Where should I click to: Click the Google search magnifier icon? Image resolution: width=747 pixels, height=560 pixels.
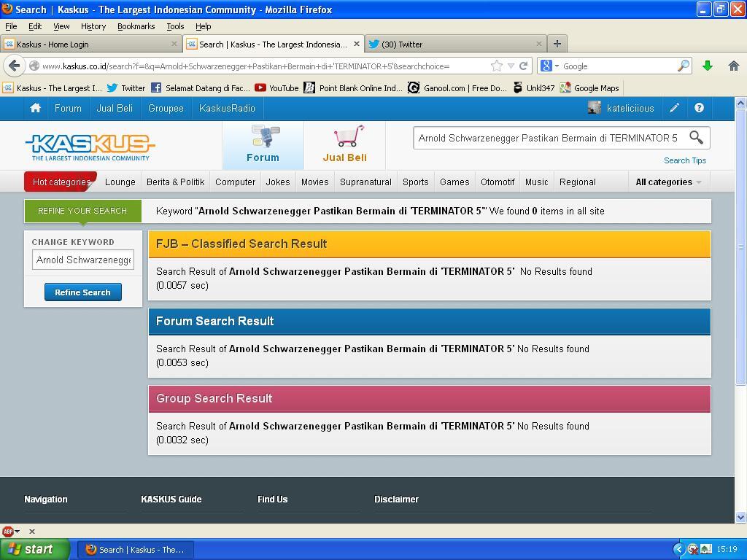click(684, 66)
